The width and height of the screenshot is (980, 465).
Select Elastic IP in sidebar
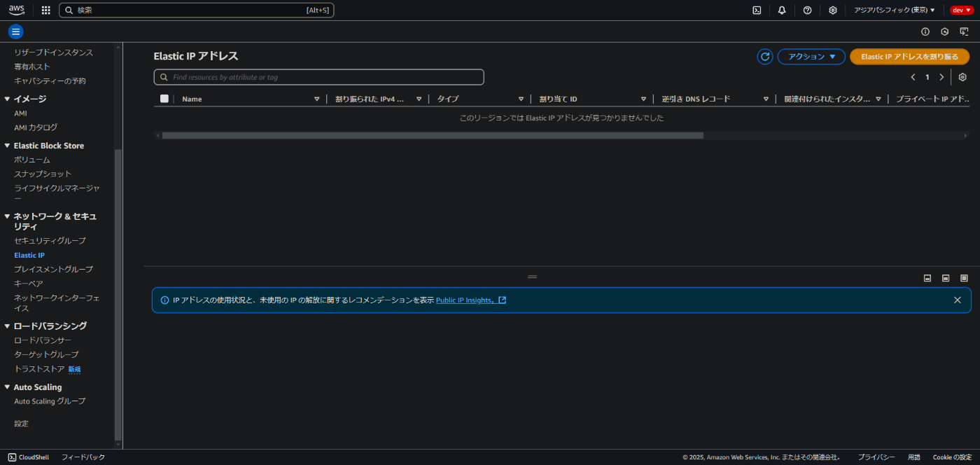29,256
